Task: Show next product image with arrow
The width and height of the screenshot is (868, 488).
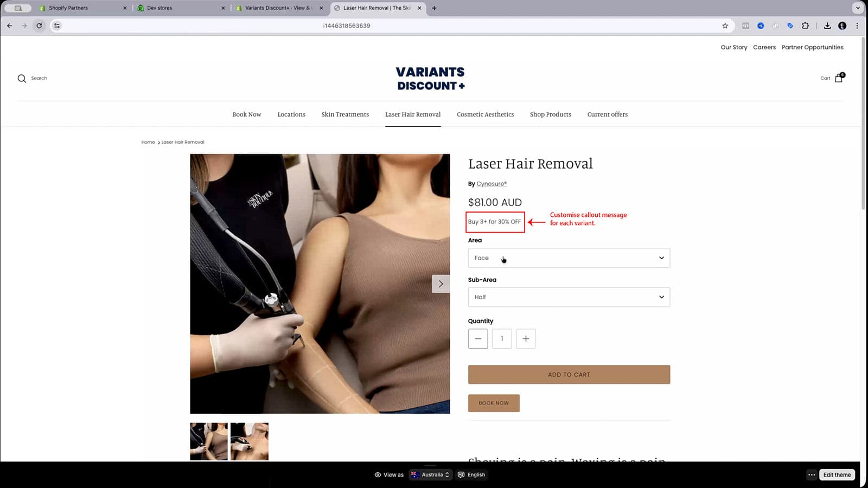Action: [441, 284]
